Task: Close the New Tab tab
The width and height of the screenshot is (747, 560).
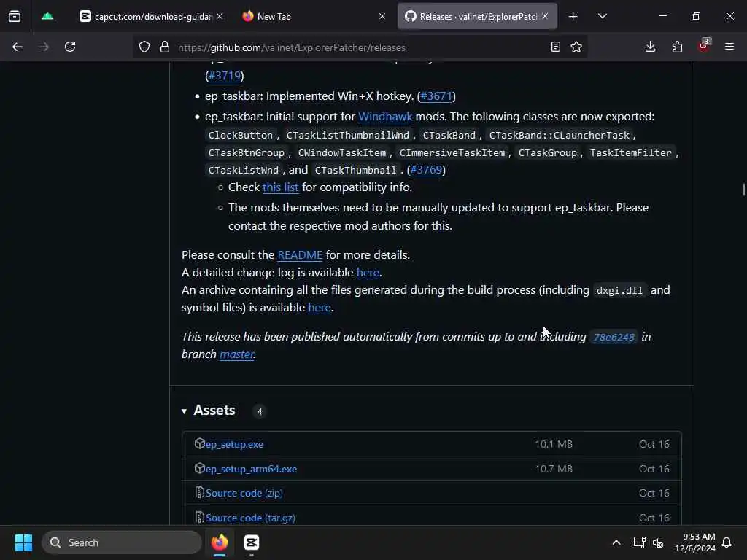Action: click(x=382, y=16)
